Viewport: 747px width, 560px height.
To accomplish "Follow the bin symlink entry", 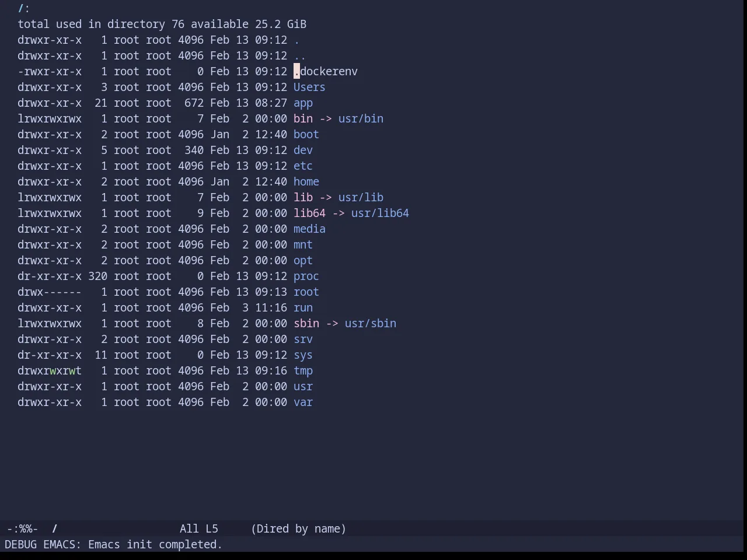I will click(x=303, y=118).
